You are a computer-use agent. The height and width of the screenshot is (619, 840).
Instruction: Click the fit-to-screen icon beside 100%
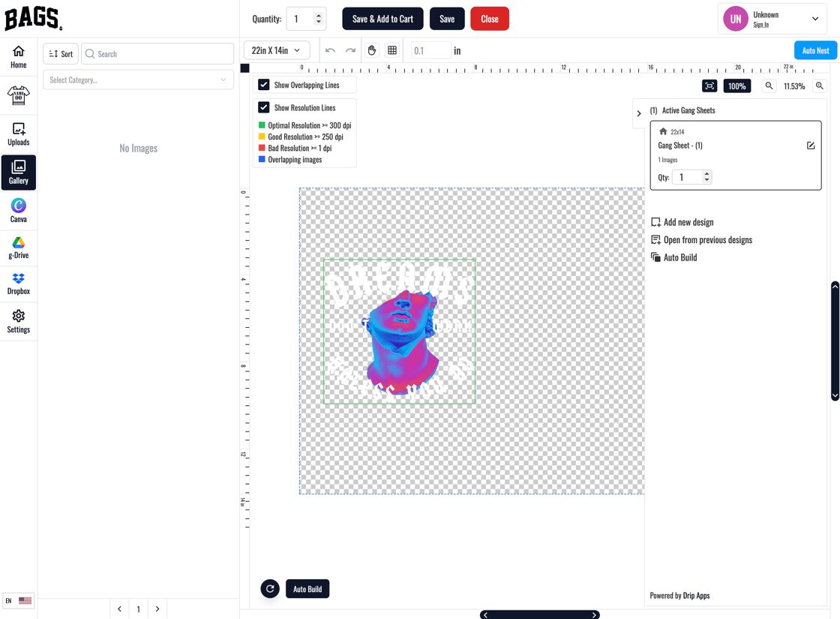[709, 86]
